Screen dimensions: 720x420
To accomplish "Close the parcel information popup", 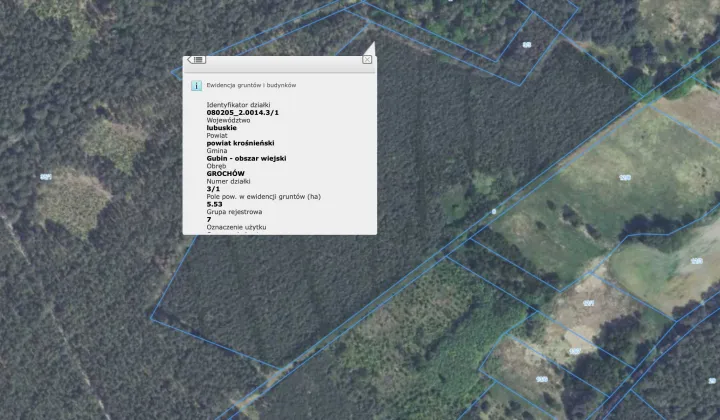I will [x=367, y=60].
